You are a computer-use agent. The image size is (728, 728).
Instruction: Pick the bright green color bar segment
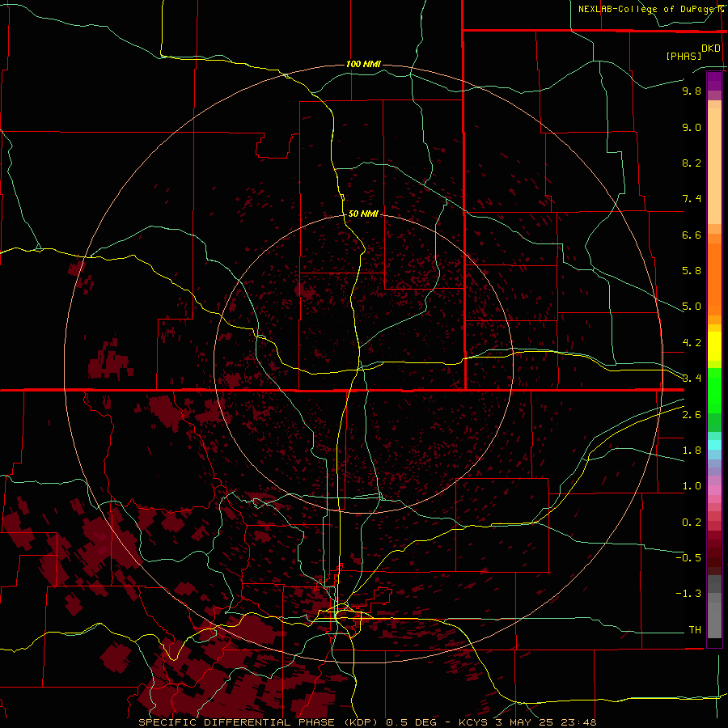click(x=714, y=390)
